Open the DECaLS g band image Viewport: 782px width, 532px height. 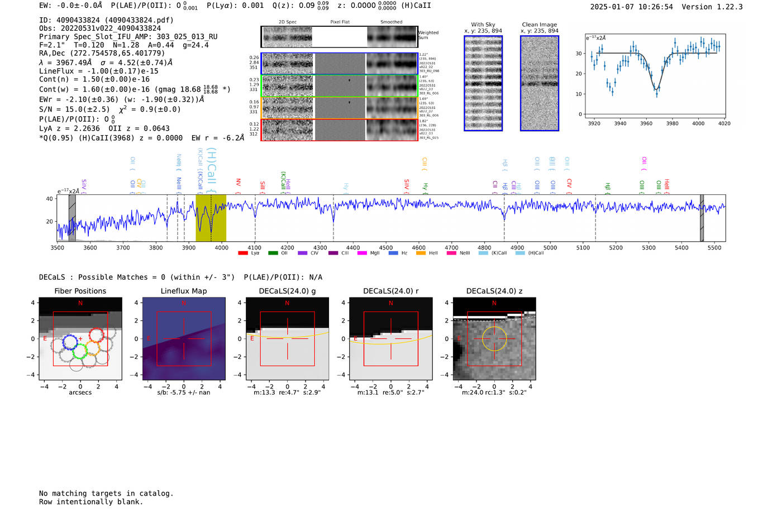287,339
